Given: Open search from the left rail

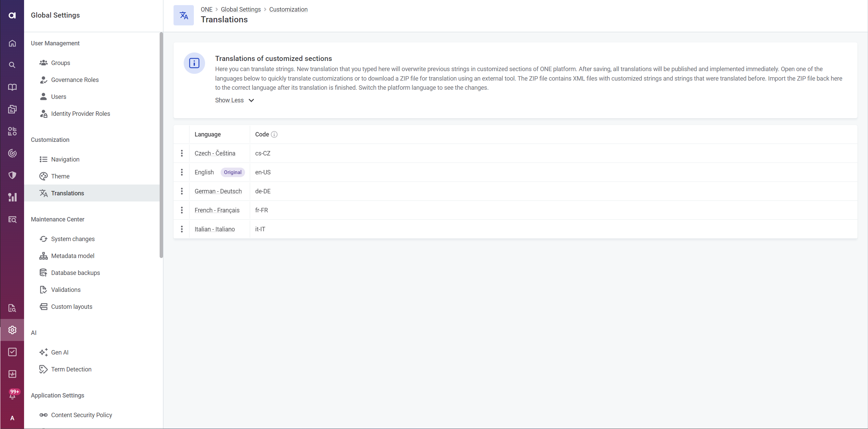Looking at the screenshot, I should (12, 65).
